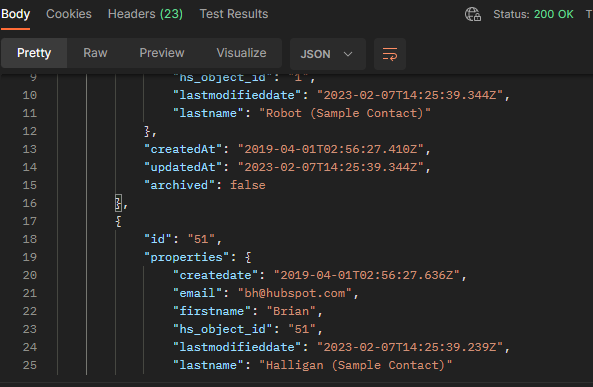Click the "lastmodifieddate" key on line 10
Image resolution: width=593 pixels, height=387 pixels.
pyautogui.click(x=237, y=95)
